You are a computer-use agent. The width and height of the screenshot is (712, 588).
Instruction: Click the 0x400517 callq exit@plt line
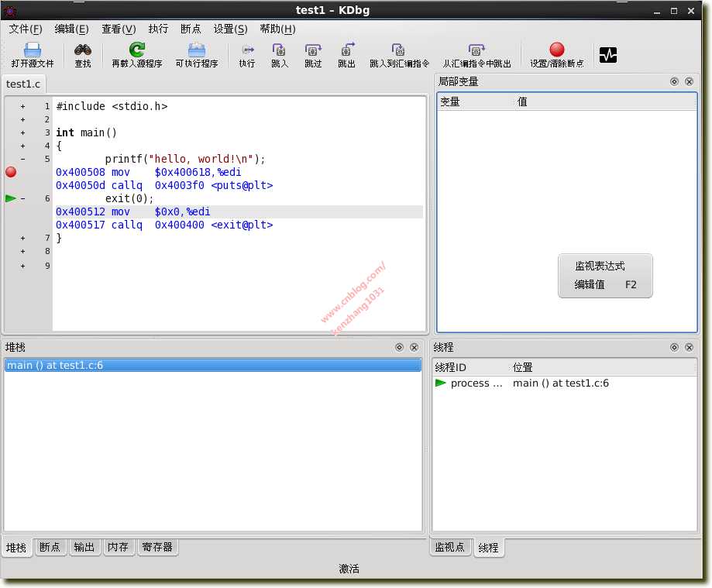(164, 225)
